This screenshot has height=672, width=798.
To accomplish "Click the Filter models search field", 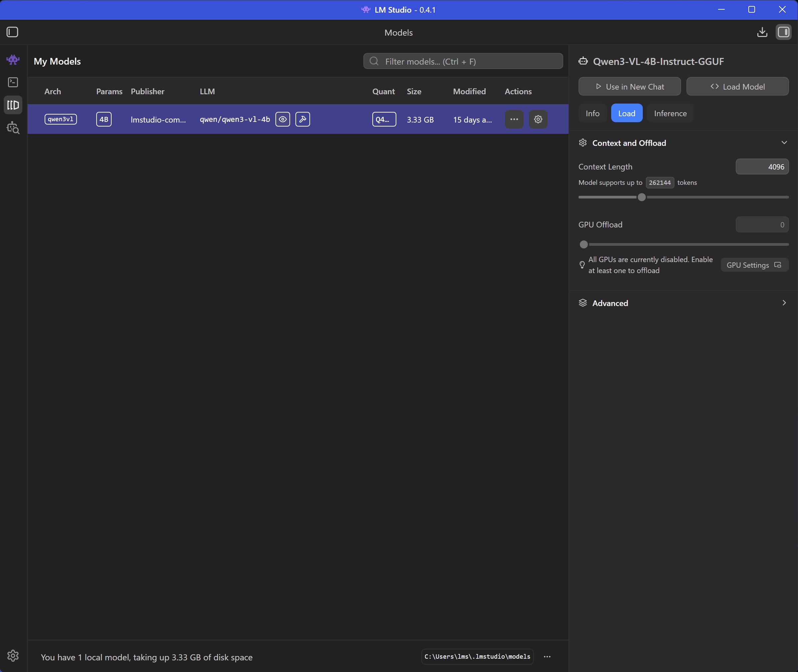I will [463, 61].
